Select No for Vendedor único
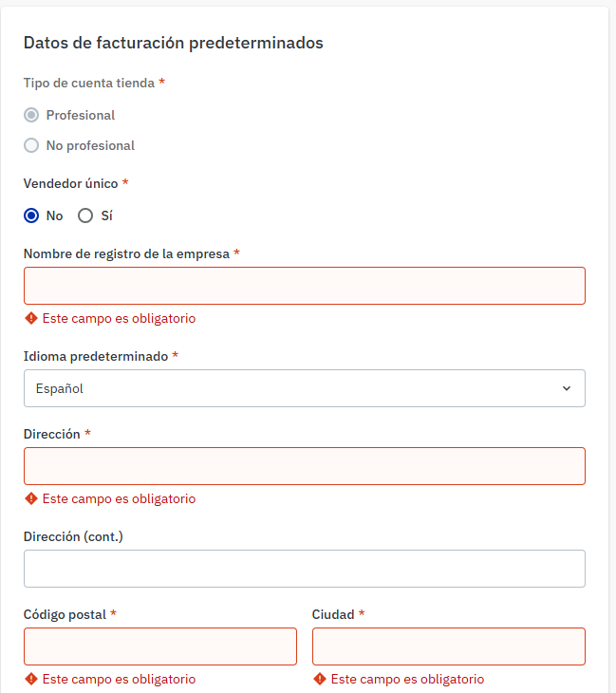This screenshot has height=693, width=616. click(x=31, y=215)
